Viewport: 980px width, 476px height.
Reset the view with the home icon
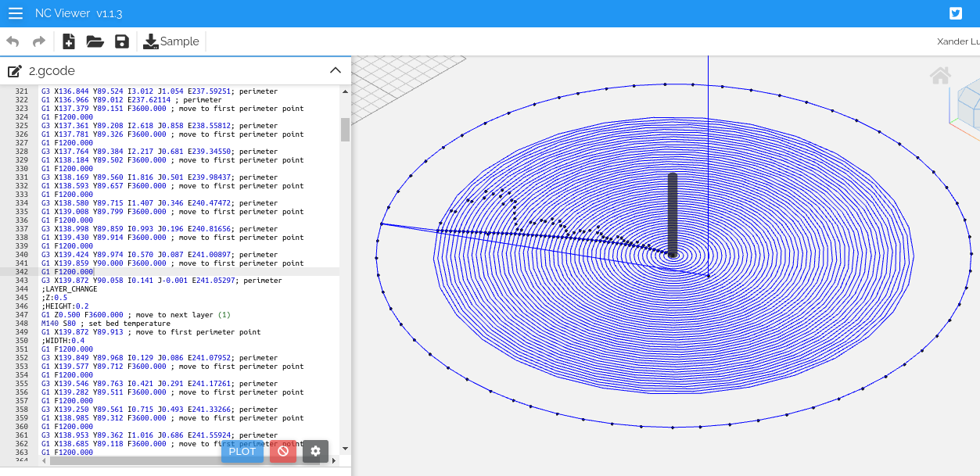940,76
